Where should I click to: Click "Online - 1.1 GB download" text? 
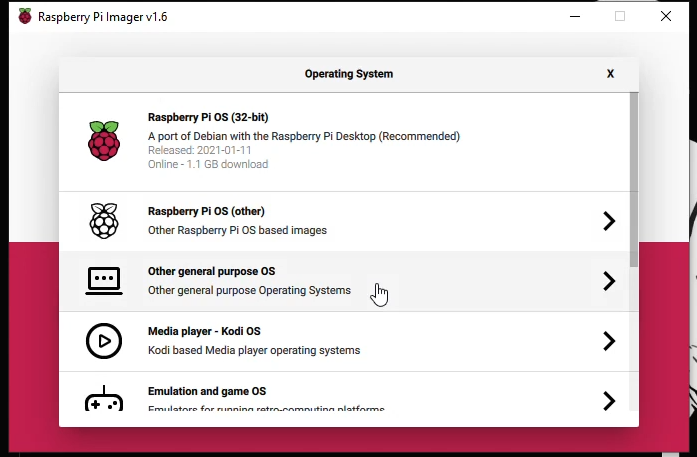(x=208, y=164)
